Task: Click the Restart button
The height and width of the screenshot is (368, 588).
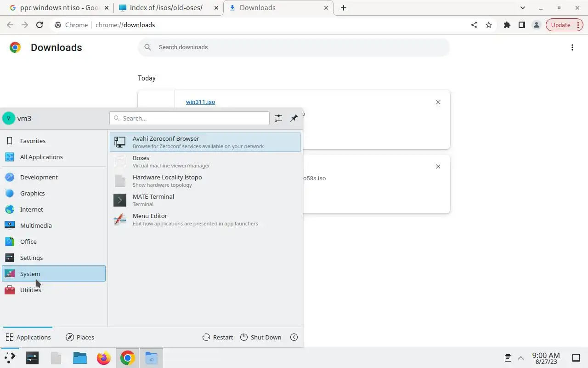Action: (218, 337)
